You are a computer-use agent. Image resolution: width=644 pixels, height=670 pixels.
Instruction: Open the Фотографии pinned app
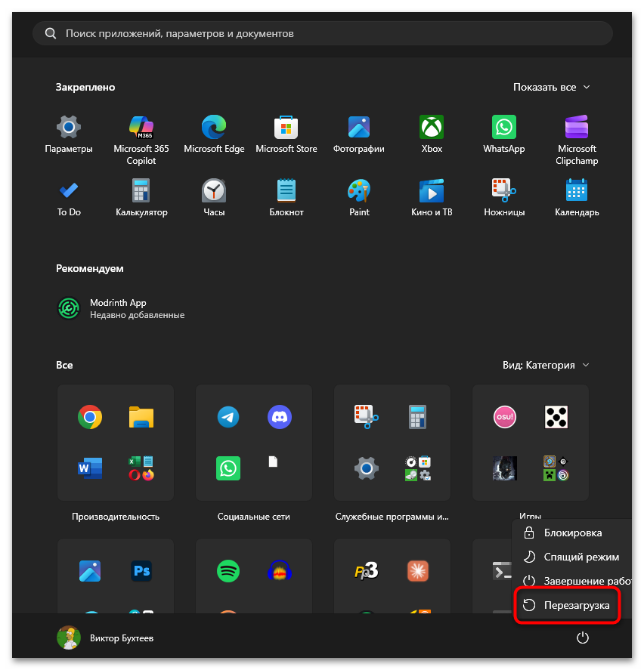click(359, 134)
